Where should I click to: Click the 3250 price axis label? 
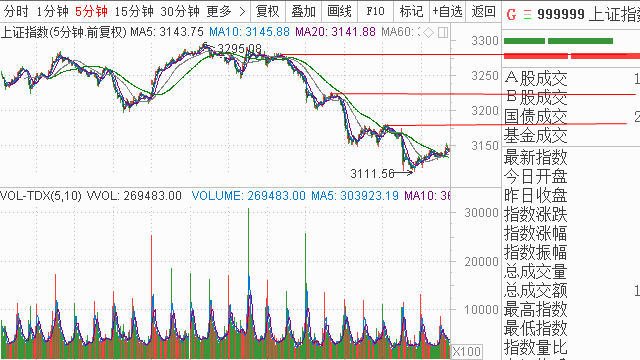click(485, 76)
